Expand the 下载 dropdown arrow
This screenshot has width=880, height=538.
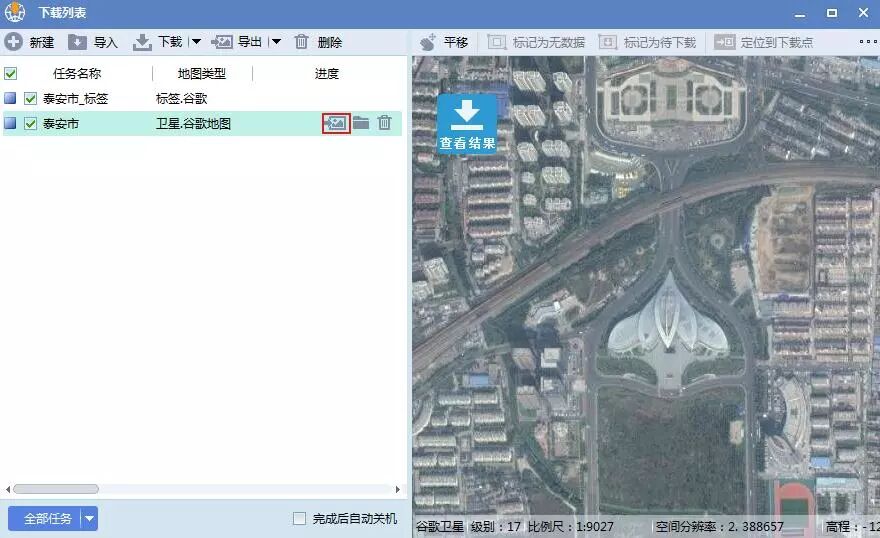tap(196, 42)
